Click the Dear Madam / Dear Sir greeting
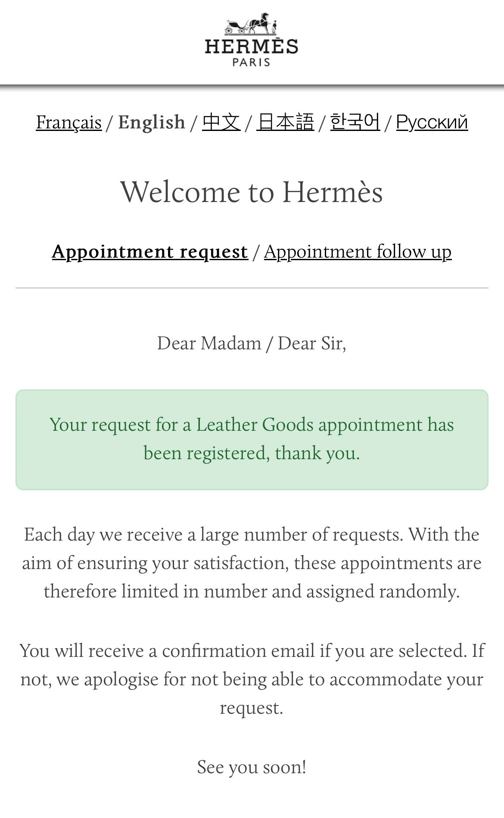 252,343
